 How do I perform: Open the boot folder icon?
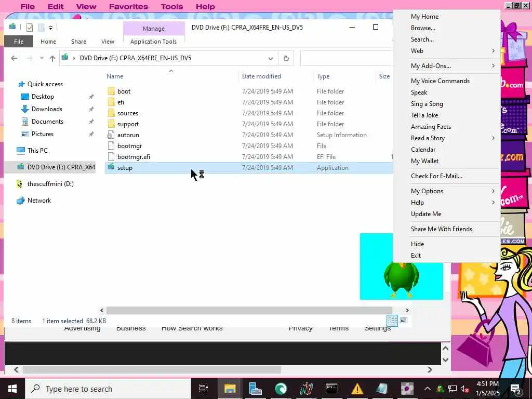[x=111, y=91]
